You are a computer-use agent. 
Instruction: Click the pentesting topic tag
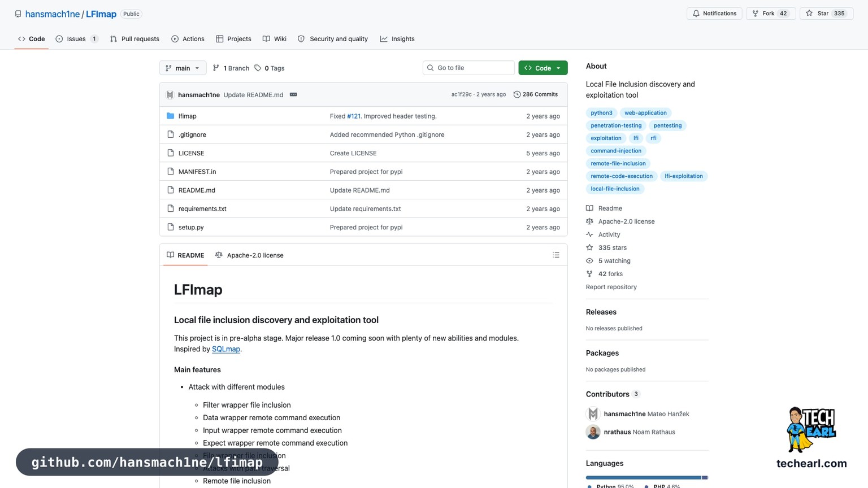[667, 125]
